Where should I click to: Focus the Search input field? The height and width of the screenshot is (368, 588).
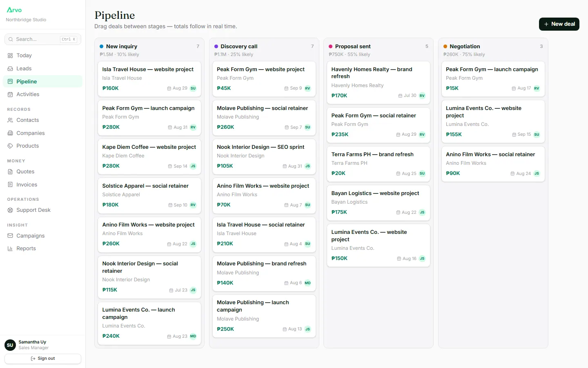click(x=42, y=39)
